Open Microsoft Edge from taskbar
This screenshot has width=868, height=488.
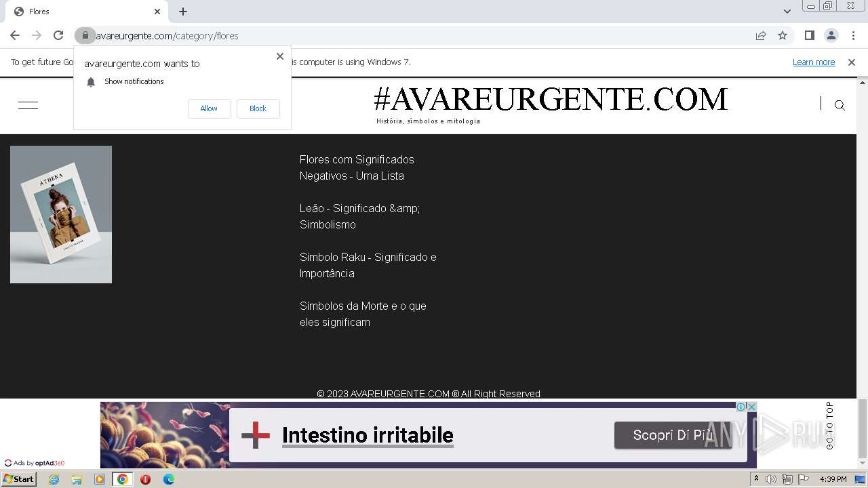pos(168,479)
